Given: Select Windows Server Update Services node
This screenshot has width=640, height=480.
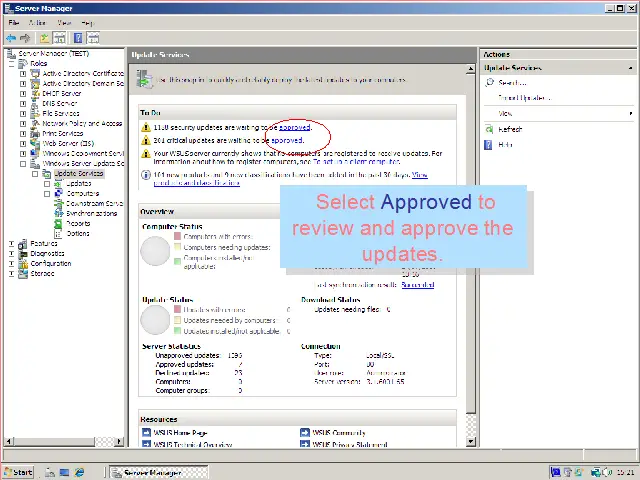Looking at the screenshot, I should pos(83,163).
